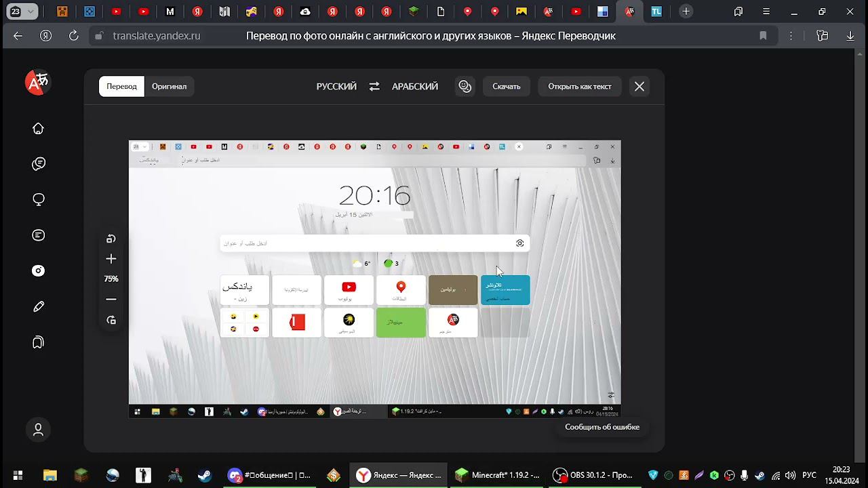Viewport: 868px width, 488px height.
Task: Open source language РУССКИЙ selector
Action: coord(336,86)
